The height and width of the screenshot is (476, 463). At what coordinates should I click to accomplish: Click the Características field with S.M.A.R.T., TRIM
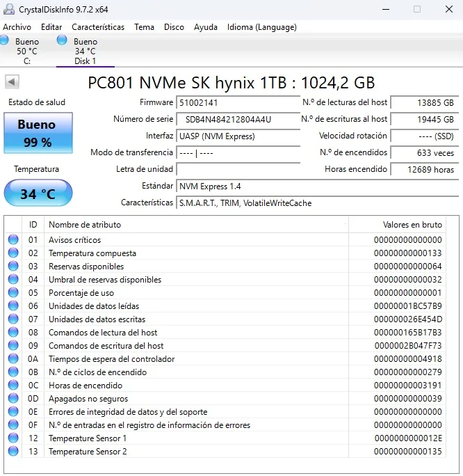[x=318, y=203]
